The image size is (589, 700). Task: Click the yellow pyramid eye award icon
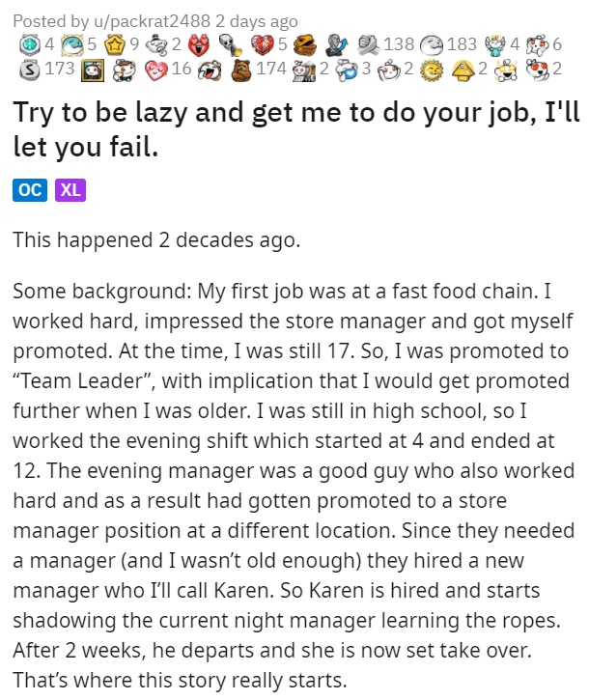click(x=463, y=70)
